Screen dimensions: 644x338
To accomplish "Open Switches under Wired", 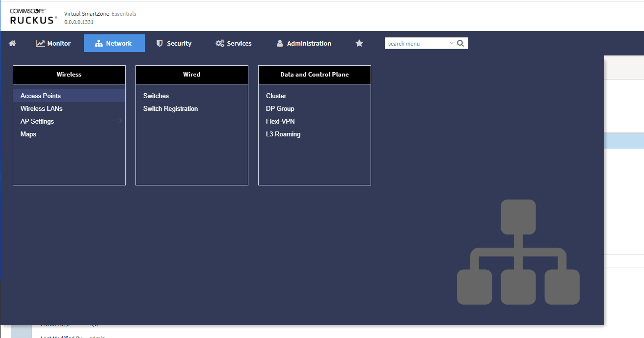I will tap(156, 96).
